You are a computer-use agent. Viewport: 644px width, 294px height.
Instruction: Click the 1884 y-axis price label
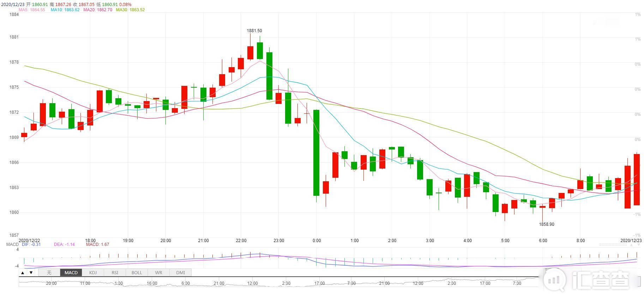click(14, 14)
